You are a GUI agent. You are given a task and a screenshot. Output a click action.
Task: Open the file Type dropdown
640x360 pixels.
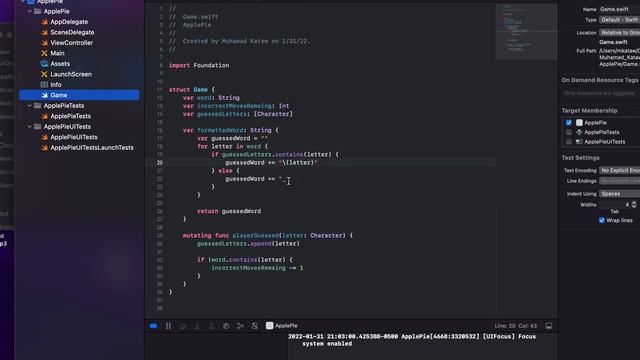click(619, 20)
